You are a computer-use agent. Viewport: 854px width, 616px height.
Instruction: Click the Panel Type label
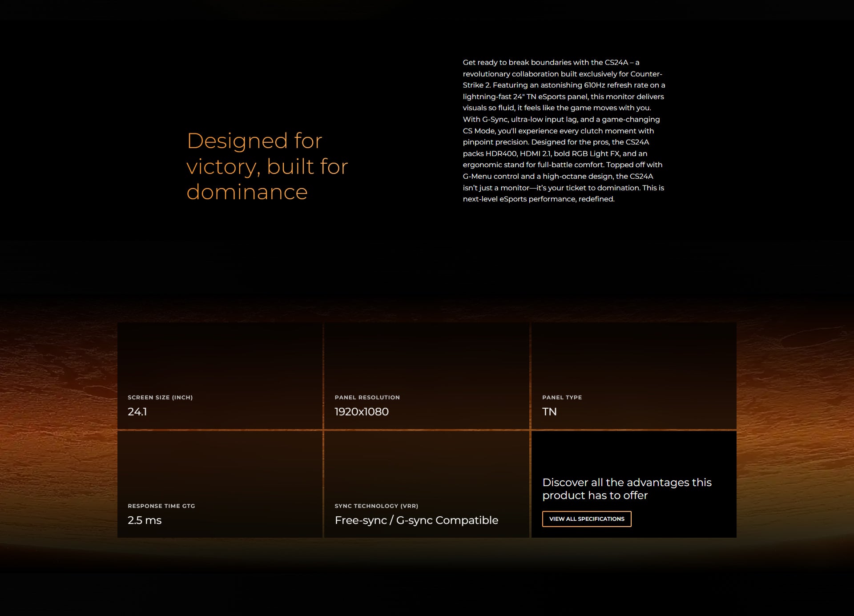pos(562,398)
